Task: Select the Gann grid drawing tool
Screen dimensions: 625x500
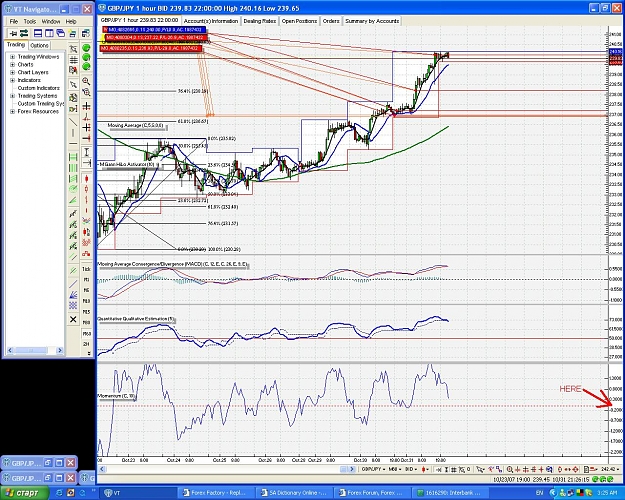Action: point(73,305)
